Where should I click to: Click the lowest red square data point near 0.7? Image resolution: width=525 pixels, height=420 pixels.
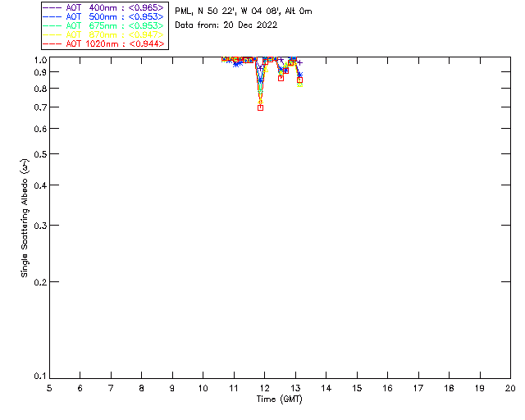pyautogui.click(x=261, y=107)
